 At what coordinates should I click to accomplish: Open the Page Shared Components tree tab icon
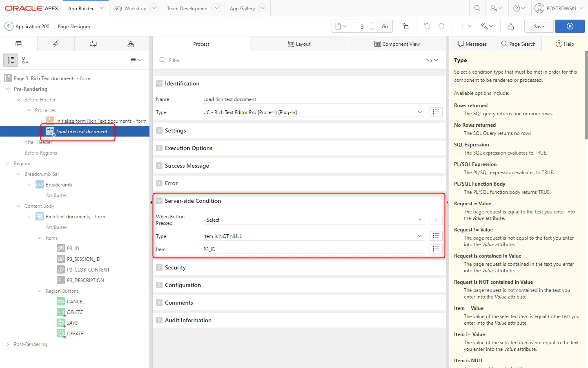(131, 44)
